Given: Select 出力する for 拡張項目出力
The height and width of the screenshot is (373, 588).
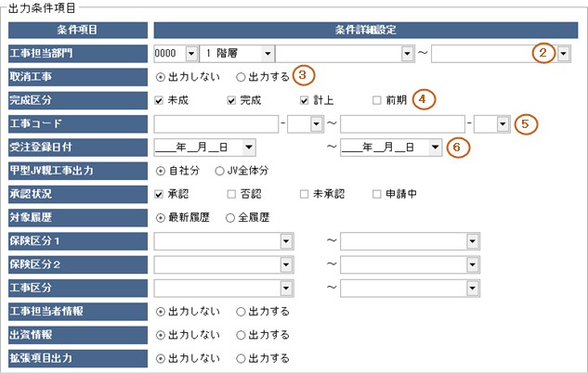Looking at the screenshot, I should point(242,359).
